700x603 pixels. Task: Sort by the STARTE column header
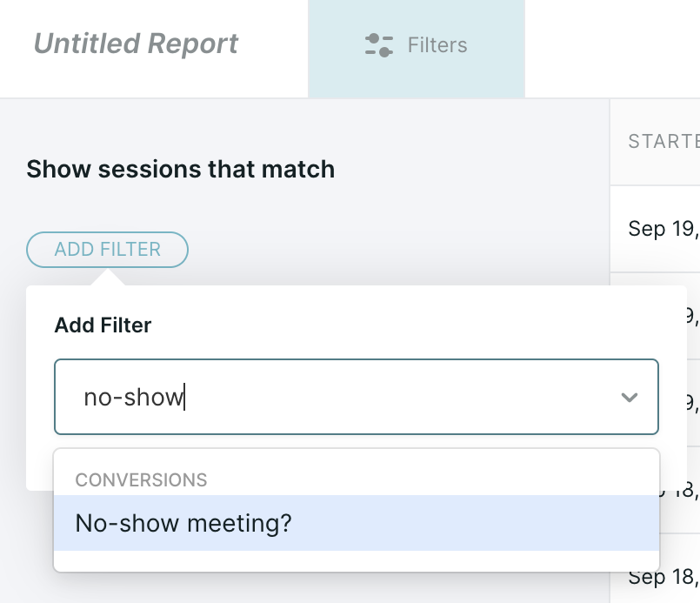(x=663, y=141)
